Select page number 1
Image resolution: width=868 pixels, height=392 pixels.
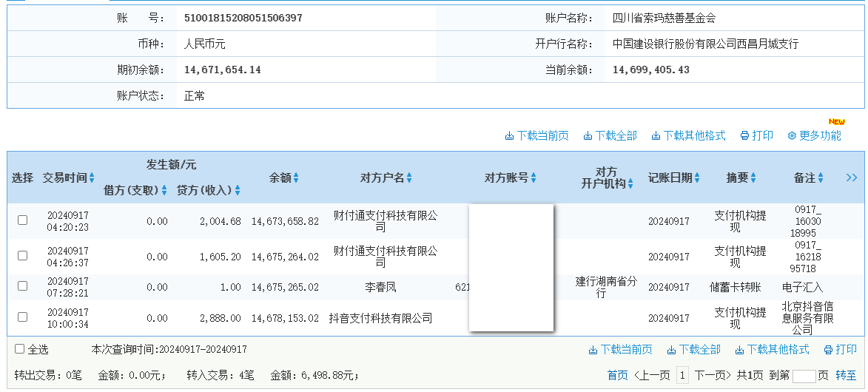[682, 376]
